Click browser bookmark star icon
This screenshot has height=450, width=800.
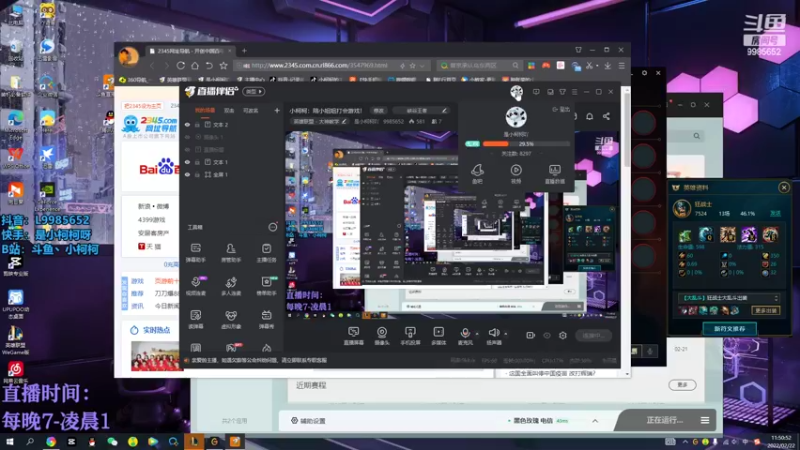coord(223,66)
